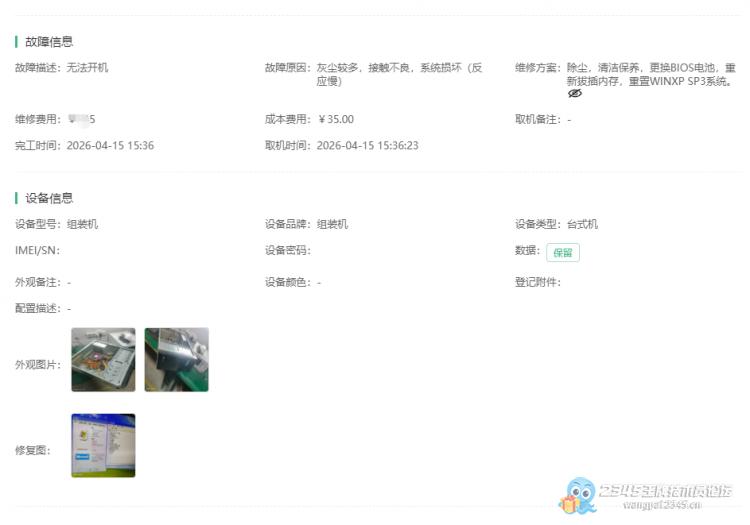Click the 取机时间 timestamp 15:36:23
750x525 pixels.
click(x=367, y=146)
